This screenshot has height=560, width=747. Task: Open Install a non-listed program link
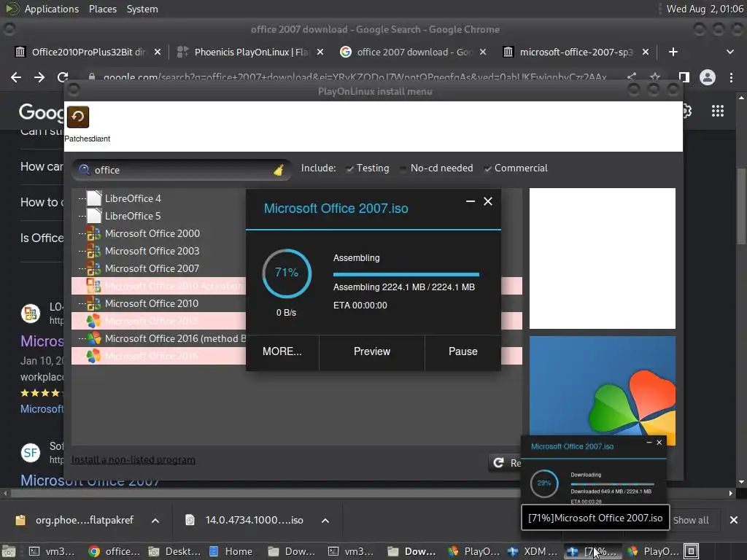coord(133,460)
